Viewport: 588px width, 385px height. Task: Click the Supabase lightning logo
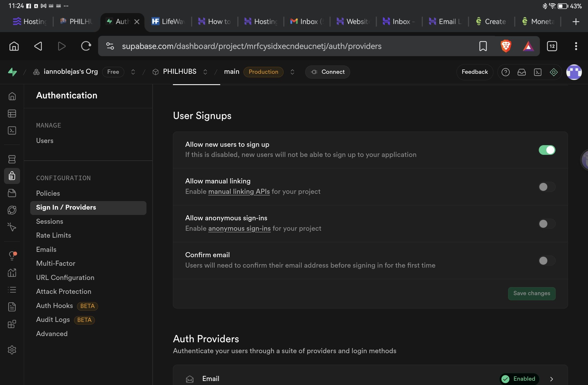tap(12, 72)
